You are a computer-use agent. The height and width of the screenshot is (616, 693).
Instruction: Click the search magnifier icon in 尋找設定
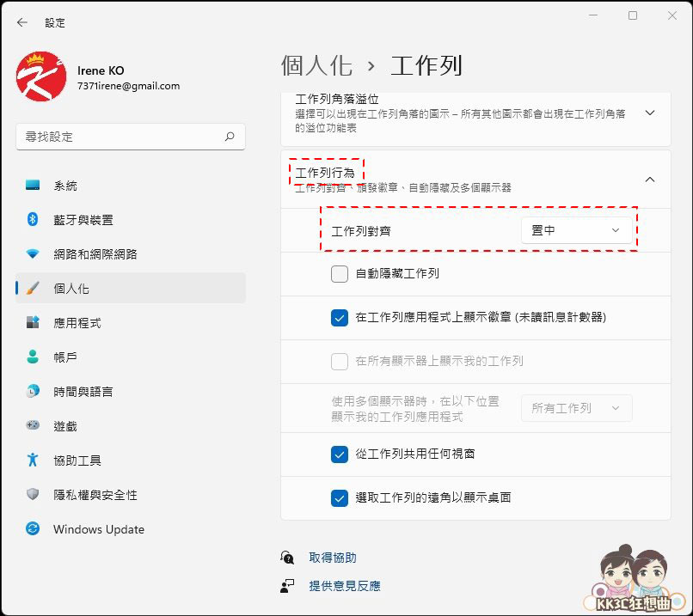pos(230,137)
